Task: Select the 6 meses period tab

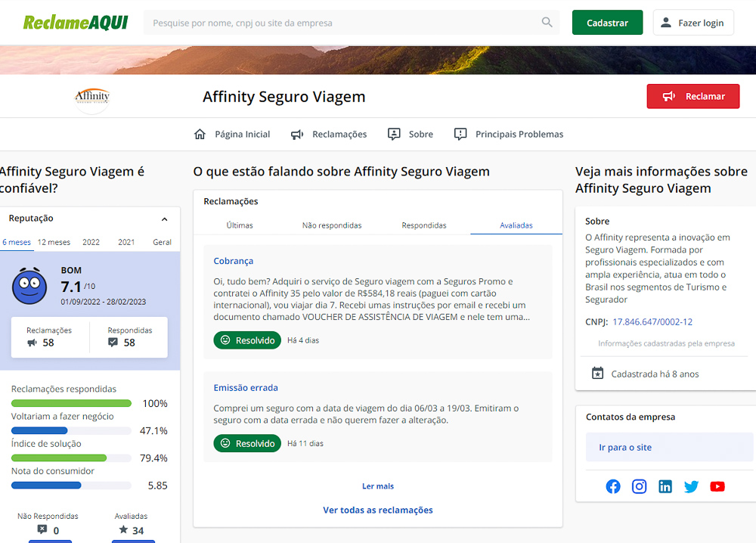Action: point(17,242)
